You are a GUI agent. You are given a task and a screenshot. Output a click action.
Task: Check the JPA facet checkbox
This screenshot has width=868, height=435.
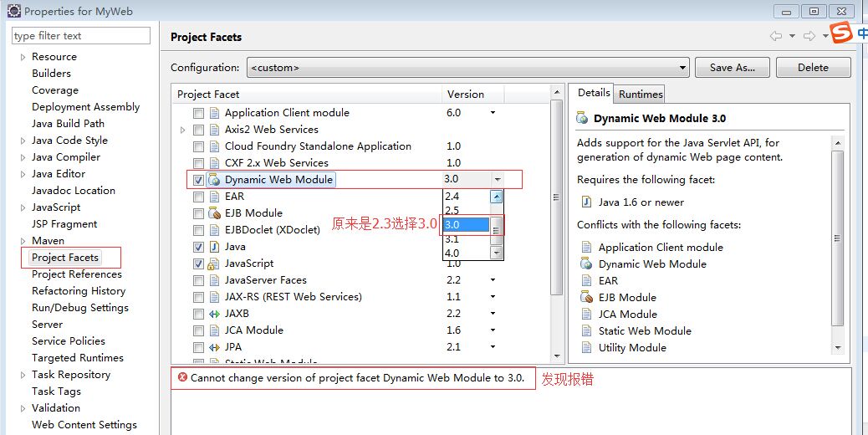click(198, 347)
